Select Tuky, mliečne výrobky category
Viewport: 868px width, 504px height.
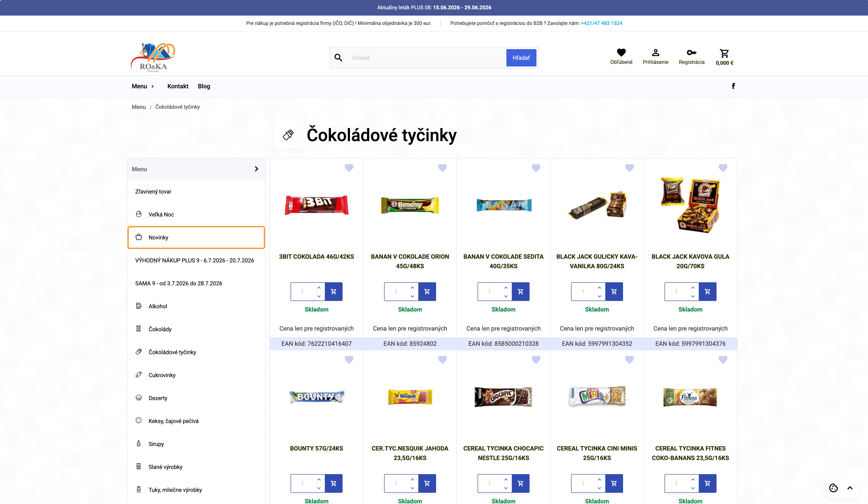tap(196, 490)
